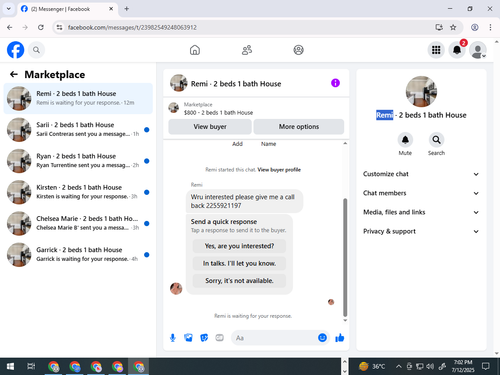
Task: Send quick reply 'Yes, are you interested?'
Action: click(x=239, y=246)
